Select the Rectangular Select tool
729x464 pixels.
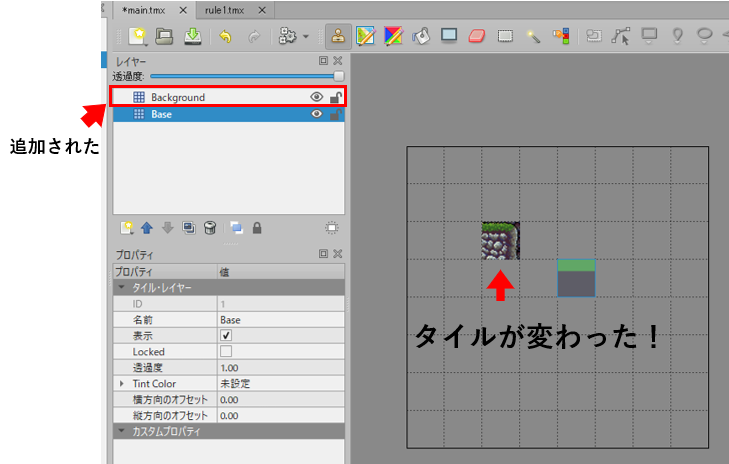click(505, 36)
